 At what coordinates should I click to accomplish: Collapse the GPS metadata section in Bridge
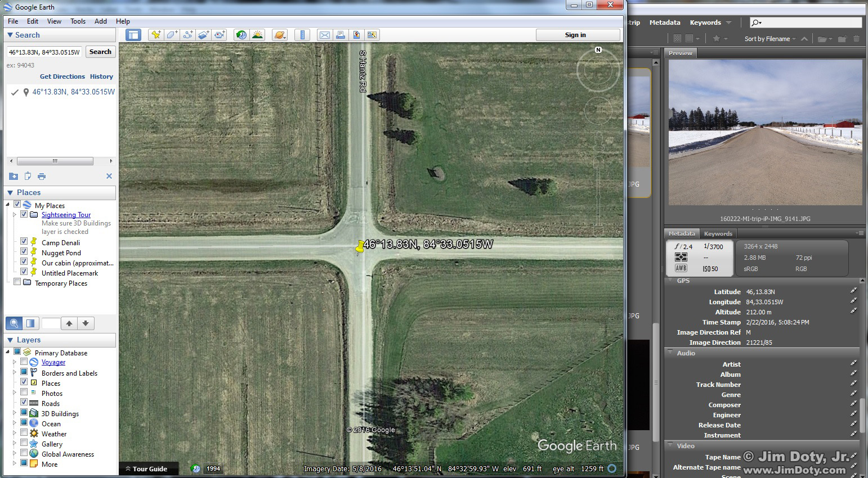click(670, 280)
